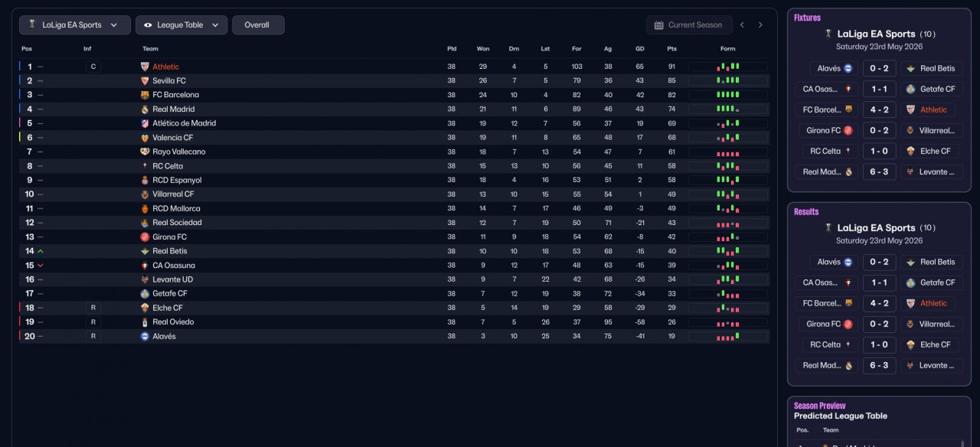Image resolution: width=980 pixels, height=447 pixels.
Task: Click the FC Barcelona club badge
Action: [145, 95]
